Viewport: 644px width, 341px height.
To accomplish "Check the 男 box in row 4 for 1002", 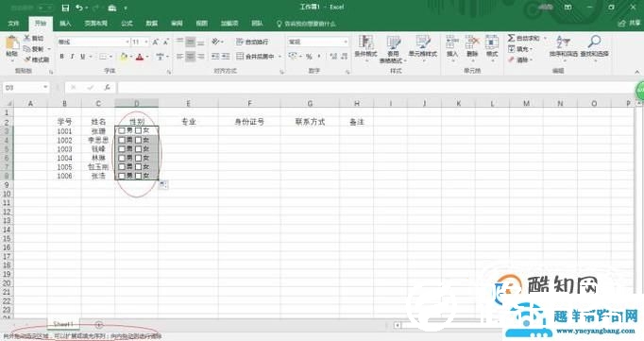I will [122, 140].
